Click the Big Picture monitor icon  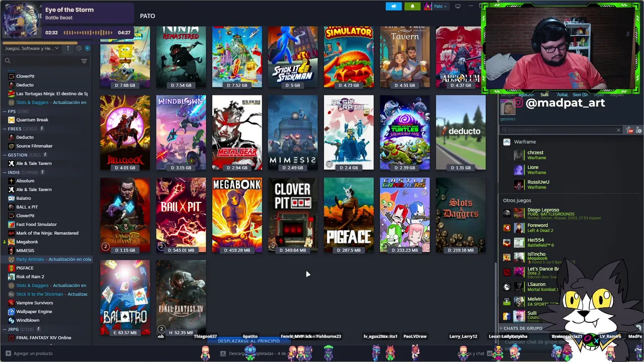coord(458,6)
